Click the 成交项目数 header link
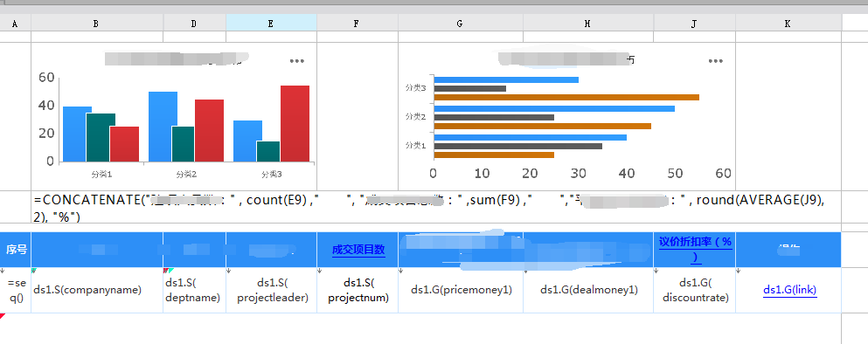Screen dimensions: 868x344 pos(358,250)
